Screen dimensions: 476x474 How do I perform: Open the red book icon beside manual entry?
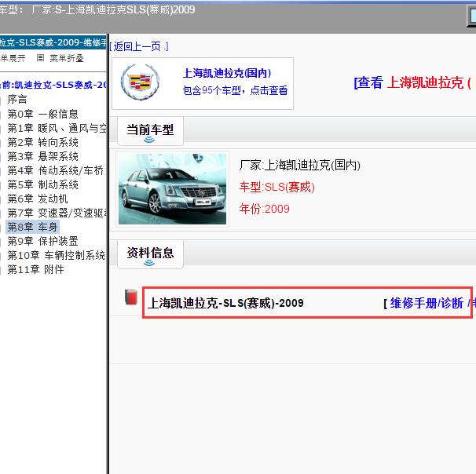pyautogui.click(x=131, y=297)
